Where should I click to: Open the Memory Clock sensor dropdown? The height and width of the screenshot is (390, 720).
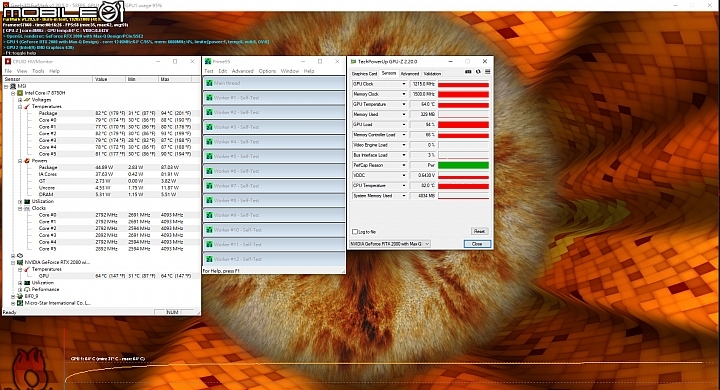coord(404,94)
